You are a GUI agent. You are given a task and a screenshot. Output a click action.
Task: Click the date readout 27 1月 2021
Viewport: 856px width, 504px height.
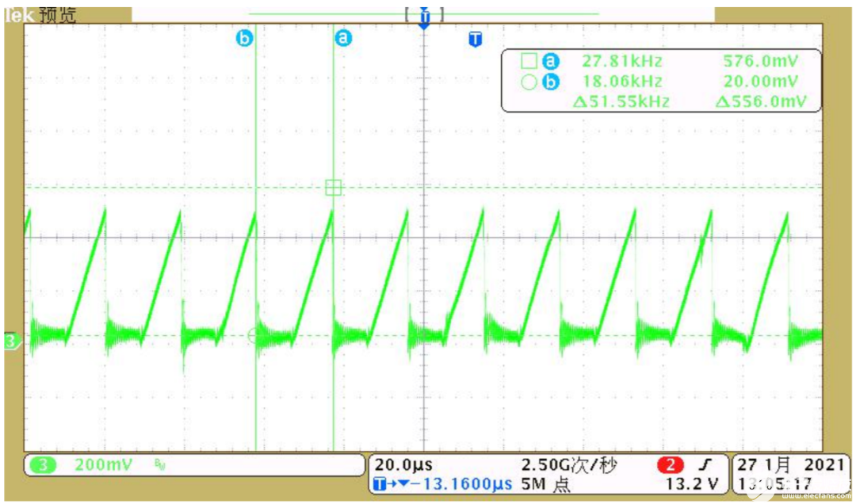790,465
